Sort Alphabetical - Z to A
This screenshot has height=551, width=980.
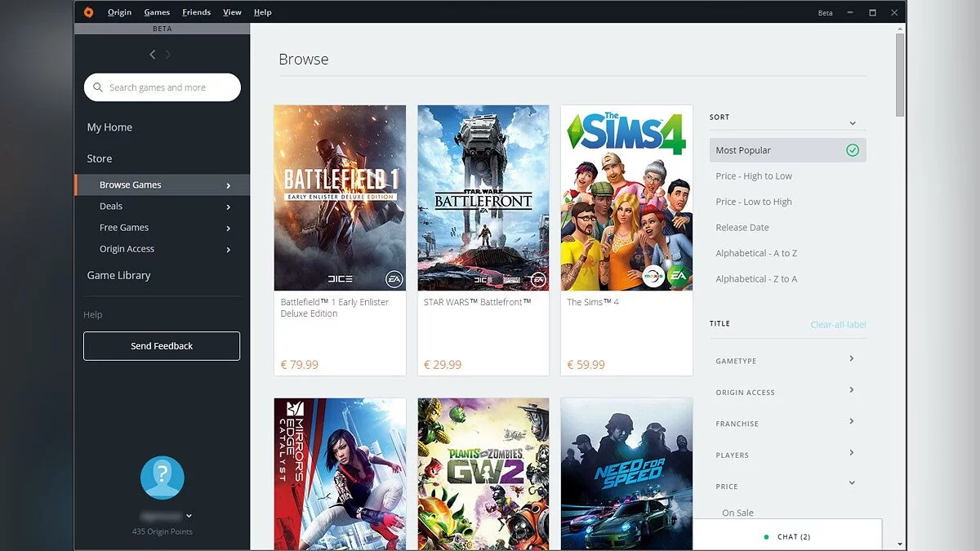pos(756,279)
